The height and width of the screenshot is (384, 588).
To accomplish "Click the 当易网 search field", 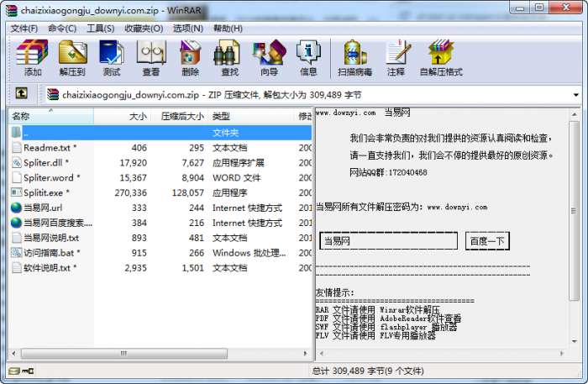I will pos(388,241).
